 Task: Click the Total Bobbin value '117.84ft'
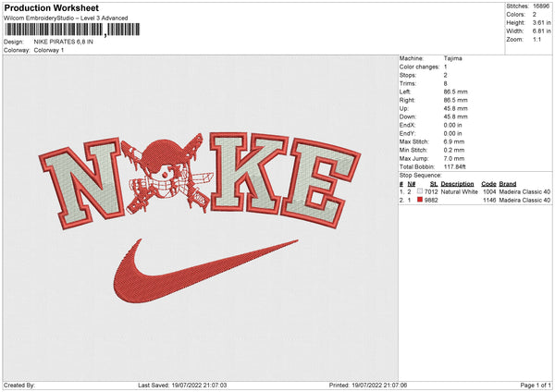(x=455, y=166)
